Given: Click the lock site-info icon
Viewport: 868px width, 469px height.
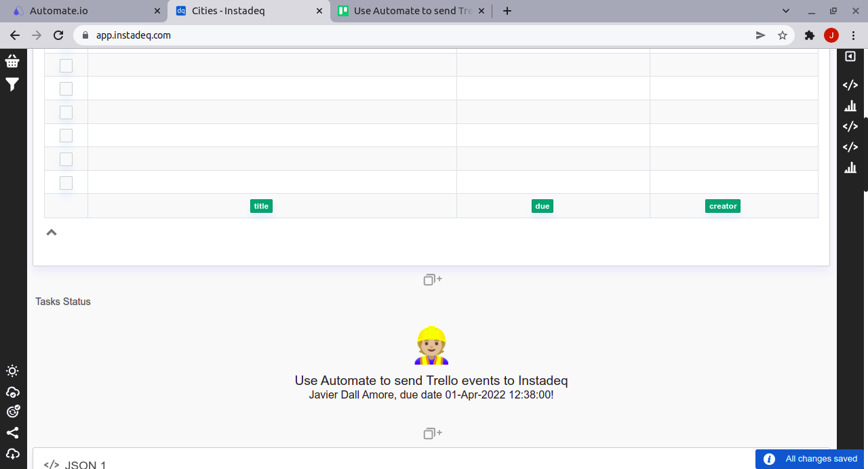Looking at the screenshot, I should tap(85, 35).
